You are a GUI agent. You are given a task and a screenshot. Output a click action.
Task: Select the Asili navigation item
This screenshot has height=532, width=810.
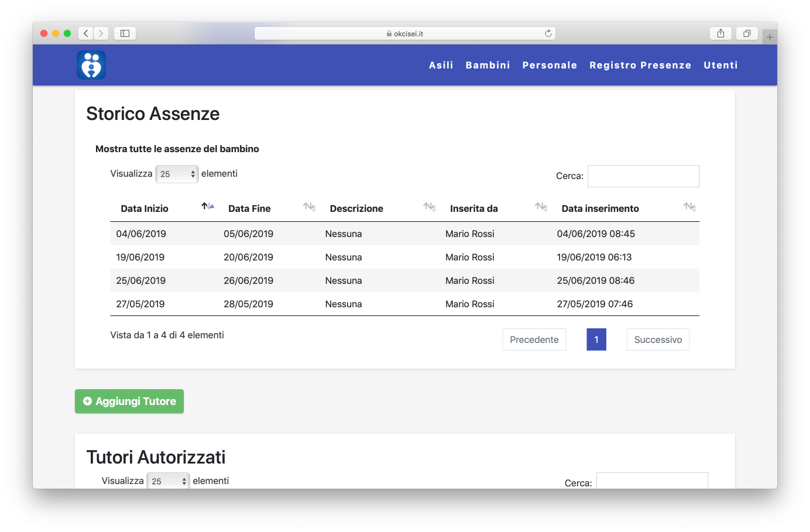441,66
